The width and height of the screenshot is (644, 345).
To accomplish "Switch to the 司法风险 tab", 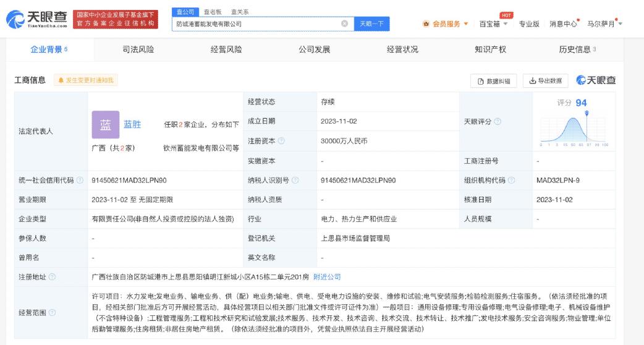I will (x=138, y=49).
